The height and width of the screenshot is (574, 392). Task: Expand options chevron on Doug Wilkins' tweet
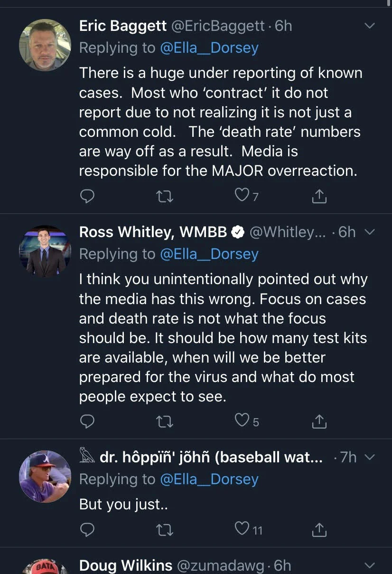coord(369,565)
